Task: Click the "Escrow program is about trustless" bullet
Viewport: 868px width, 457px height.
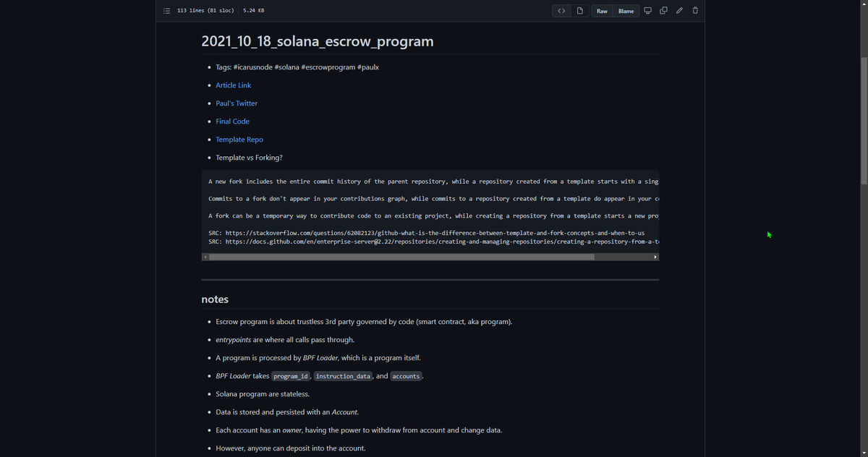Action: point(364,322)
